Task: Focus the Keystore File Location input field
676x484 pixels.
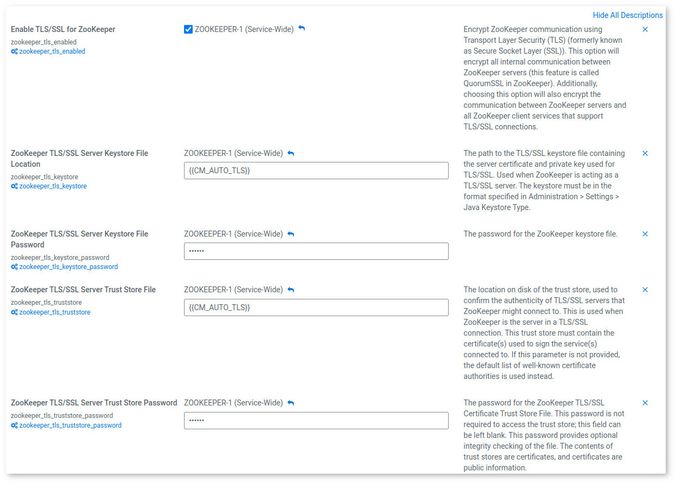Action: click(x=316, y=171)
